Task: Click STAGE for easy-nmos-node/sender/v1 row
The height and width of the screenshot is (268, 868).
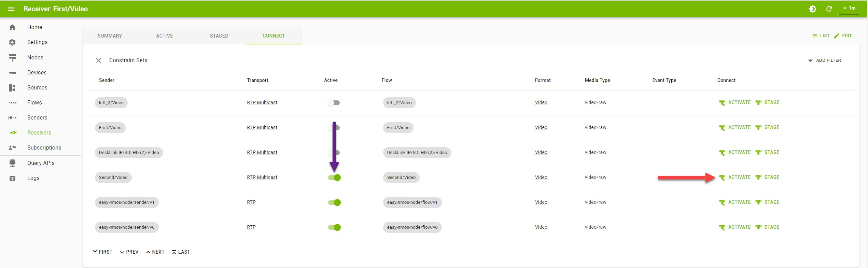Action: [x=767, y=202]
